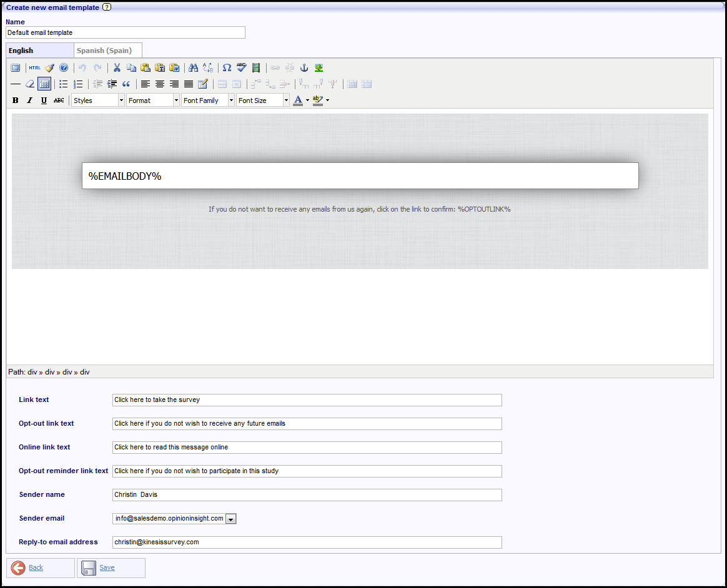Open the HTML source editor

[x=35, y=67]
